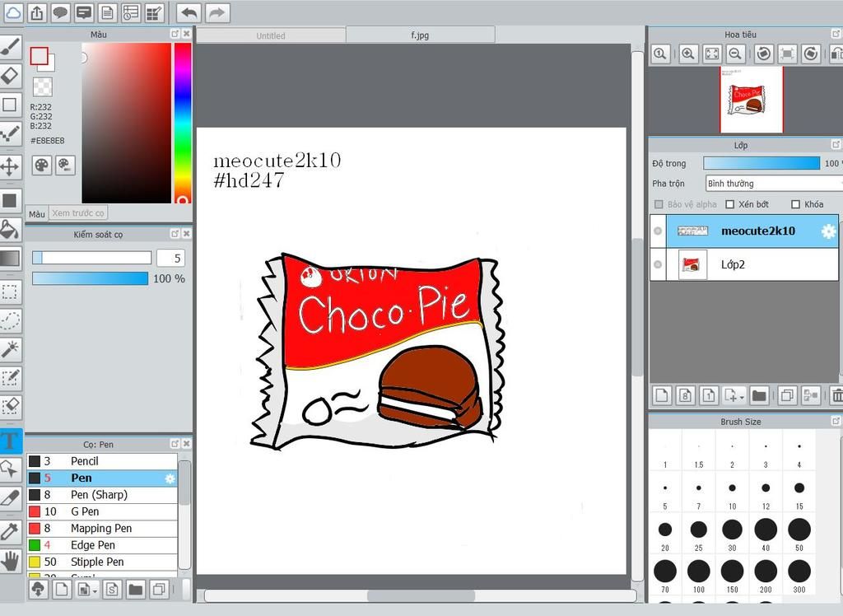Select the rectangular Selection tool
This screenshot has width=843, height=616.
coord(10,292)
